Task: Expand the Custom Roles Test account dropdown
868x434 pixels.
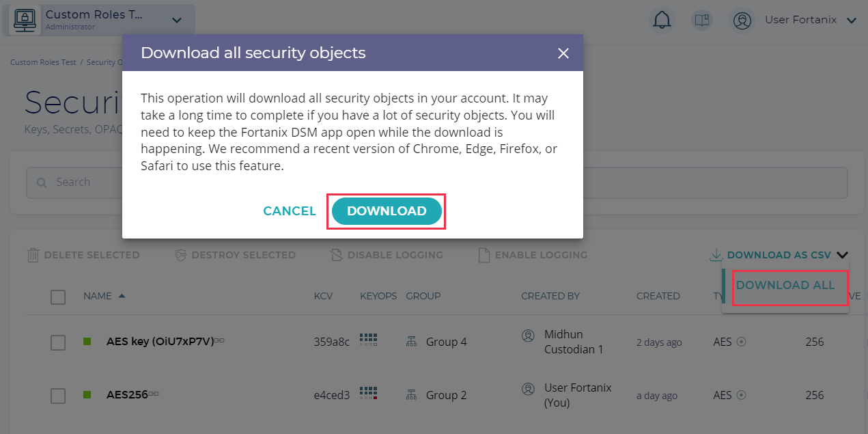Action: pos(177,21)
